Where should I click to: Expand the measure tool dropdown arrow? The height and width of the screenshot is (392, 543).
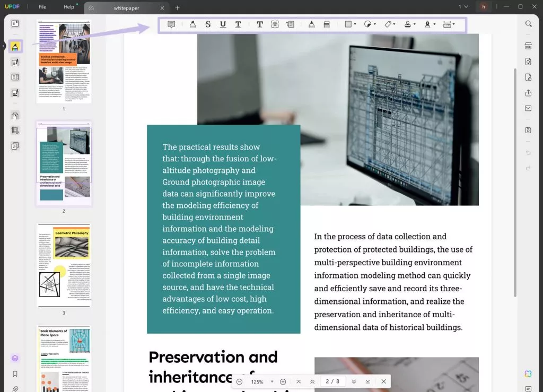pyautogui.click(x=454, y=24)
